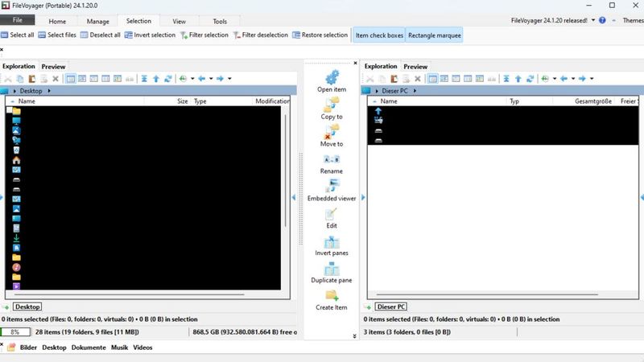Click Create Item icon
644x362 pixels.
coord(332,295)
